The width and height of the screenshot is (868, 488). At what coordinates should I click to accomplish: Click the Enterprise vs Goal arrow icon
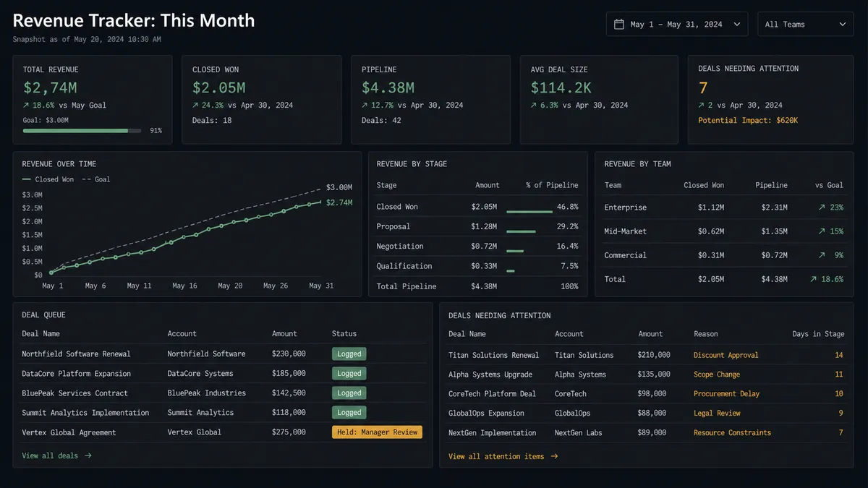click(x=822, y=207)
